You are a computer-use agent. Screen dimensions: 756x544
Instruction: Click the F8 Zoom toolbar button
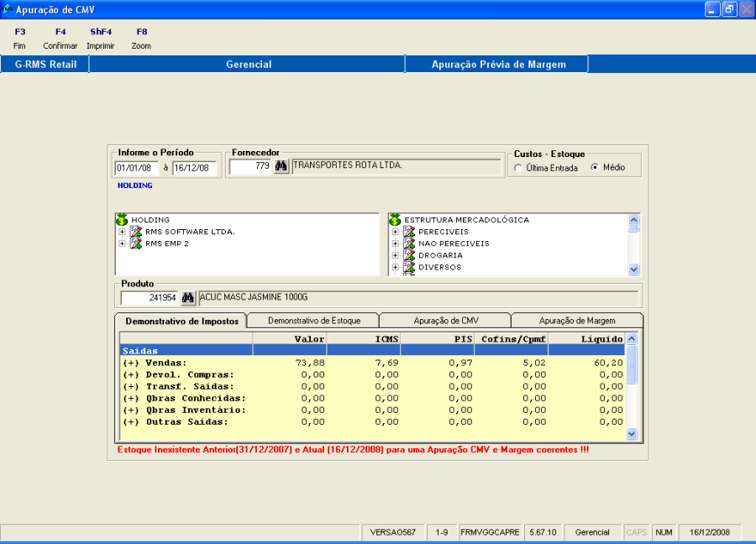141,39
